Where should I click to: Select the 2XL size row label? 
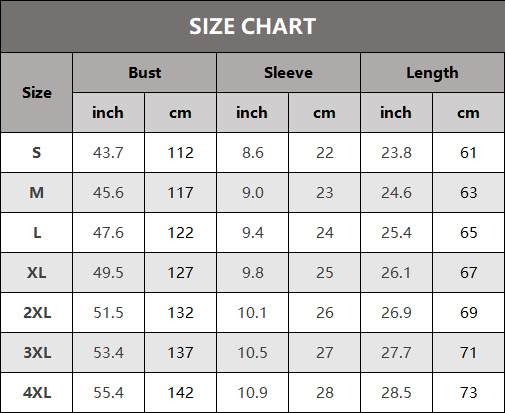pos(37,313)
